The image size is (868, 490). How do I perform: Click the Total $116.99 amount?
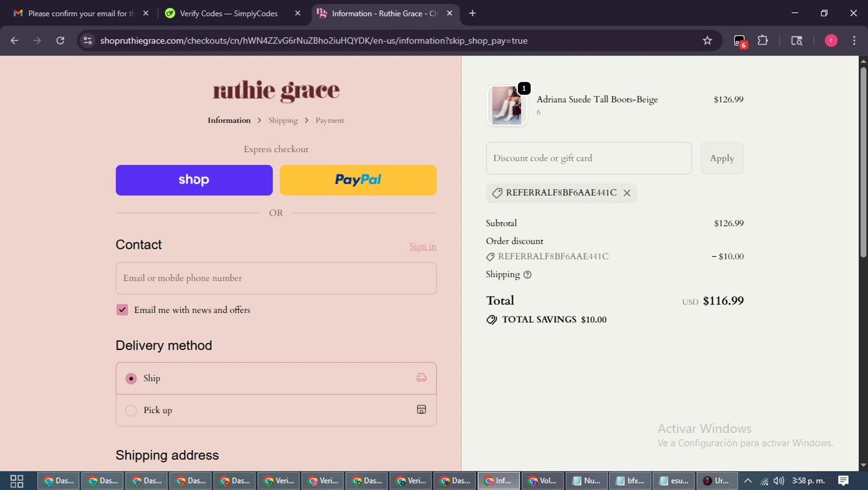723,301
